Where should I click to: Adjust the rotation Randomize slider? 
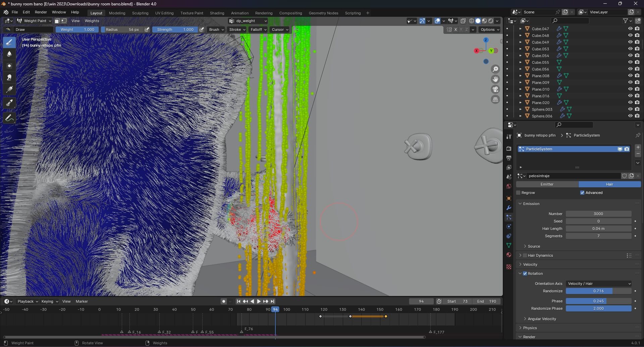[x=598, y=291]
